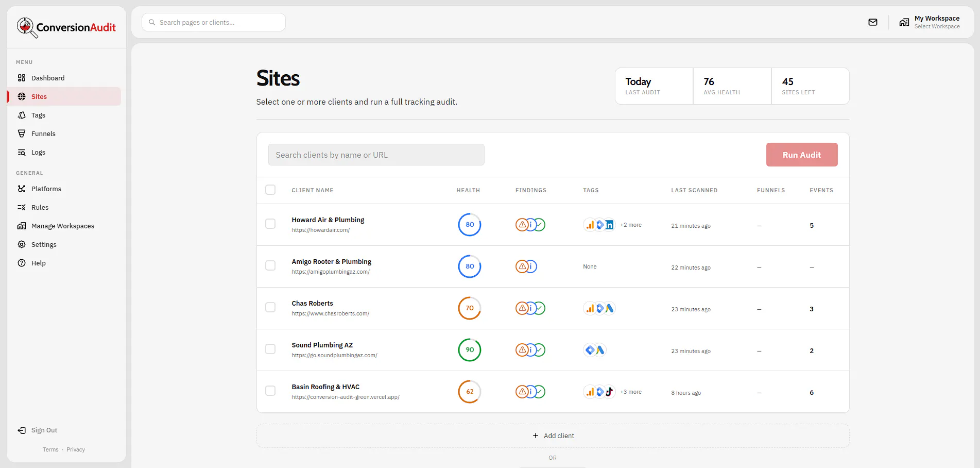Check the Basin Roofing & HVAC row
Screen dimensions: 980x468
(270, 391)
